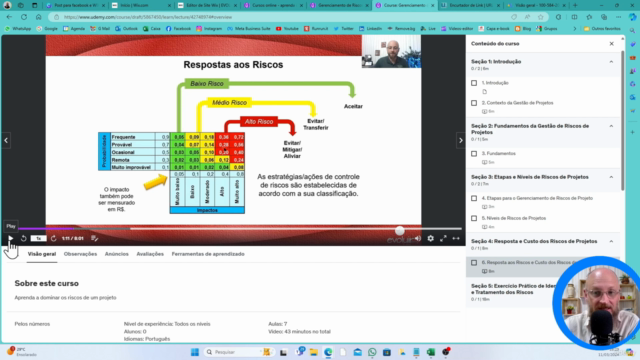Screen dimensions: 640x360
Task: Play the lecture video
Action: point(11,238)
